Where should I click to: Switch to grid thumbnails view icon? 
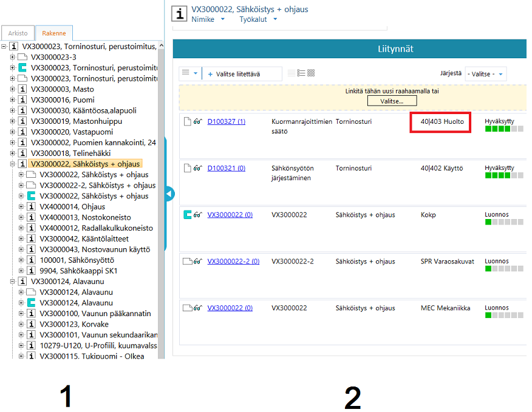tap(311, 73)
